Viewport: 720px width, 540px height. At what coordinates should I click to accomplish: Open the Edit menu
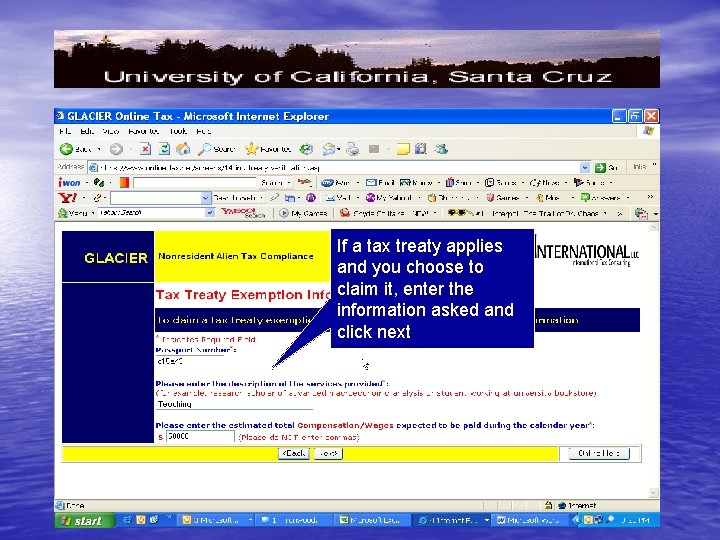tap(86, 131)
